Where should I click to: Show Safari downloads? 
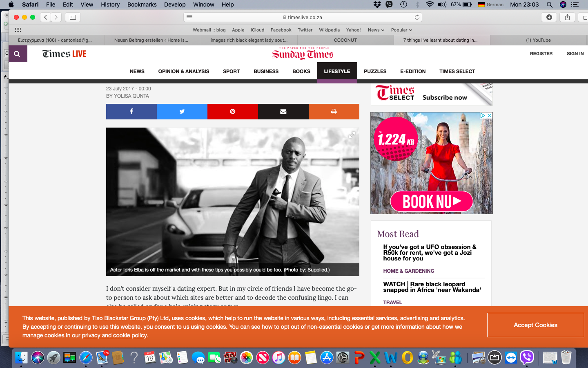click(x=549, y=17)
